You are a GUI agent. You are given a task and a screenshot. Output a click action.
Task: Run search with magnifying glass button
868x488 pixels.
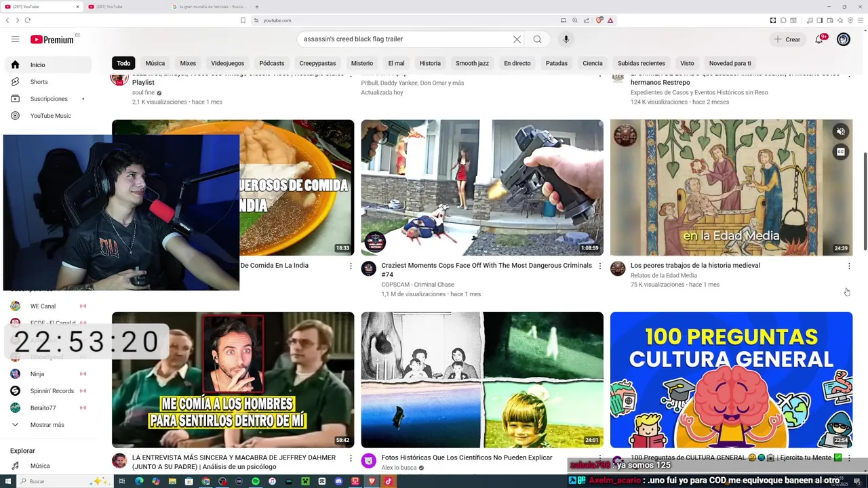point(537,39)
